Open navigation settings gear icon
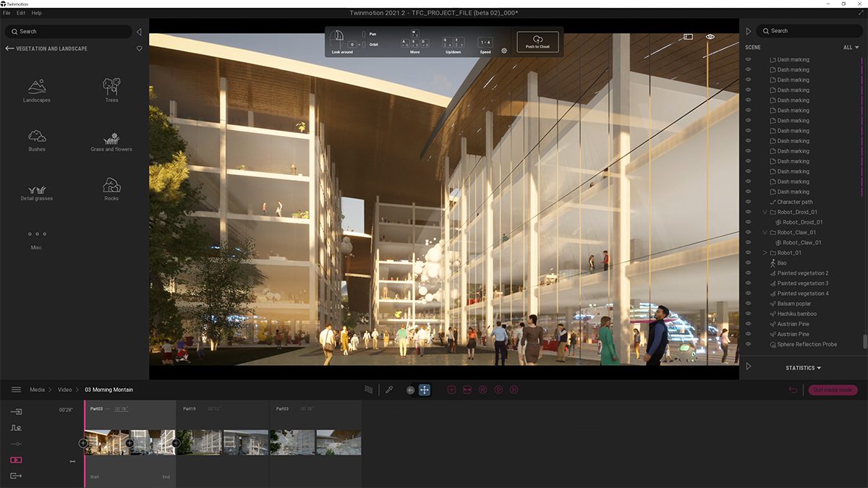 tap(504, 51)
